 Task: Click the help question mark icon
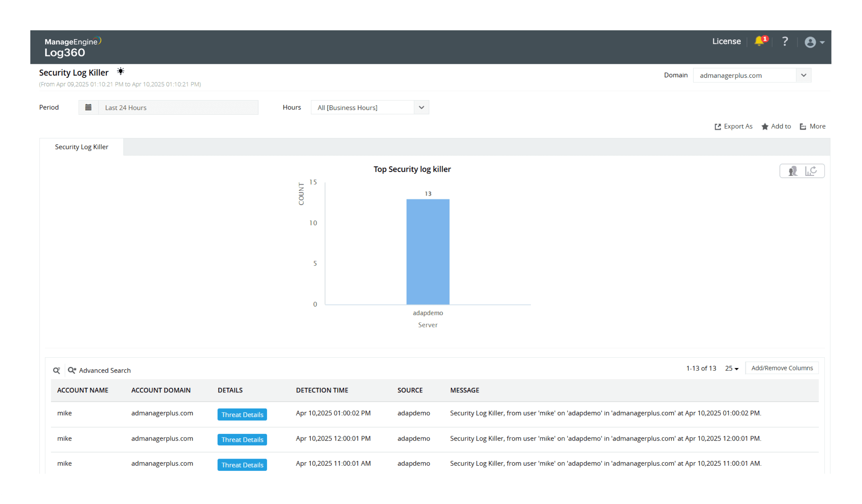click(x=785, y=41)
